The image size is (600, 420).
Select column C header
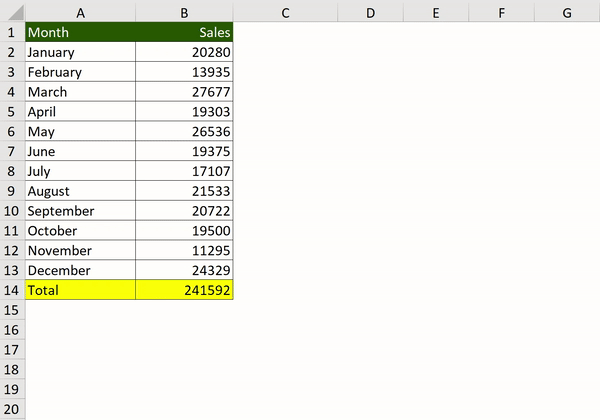[285, 13]
